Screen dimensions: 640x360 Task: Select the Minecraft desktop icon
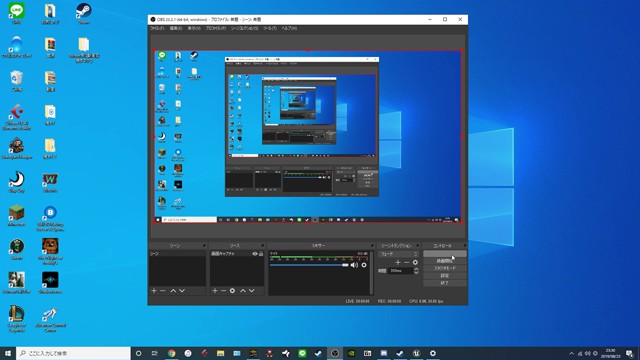[x=16, y=216]
